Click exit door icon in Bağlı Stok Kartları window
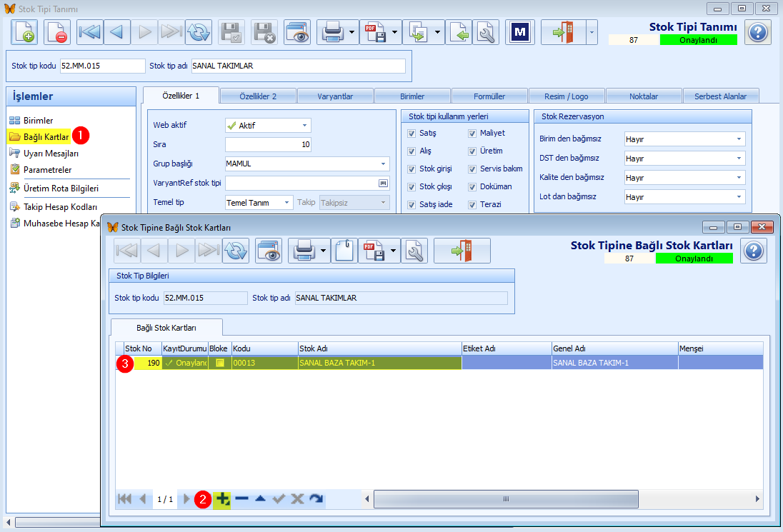Screen dimensions: 783x532 click(462, 251)
